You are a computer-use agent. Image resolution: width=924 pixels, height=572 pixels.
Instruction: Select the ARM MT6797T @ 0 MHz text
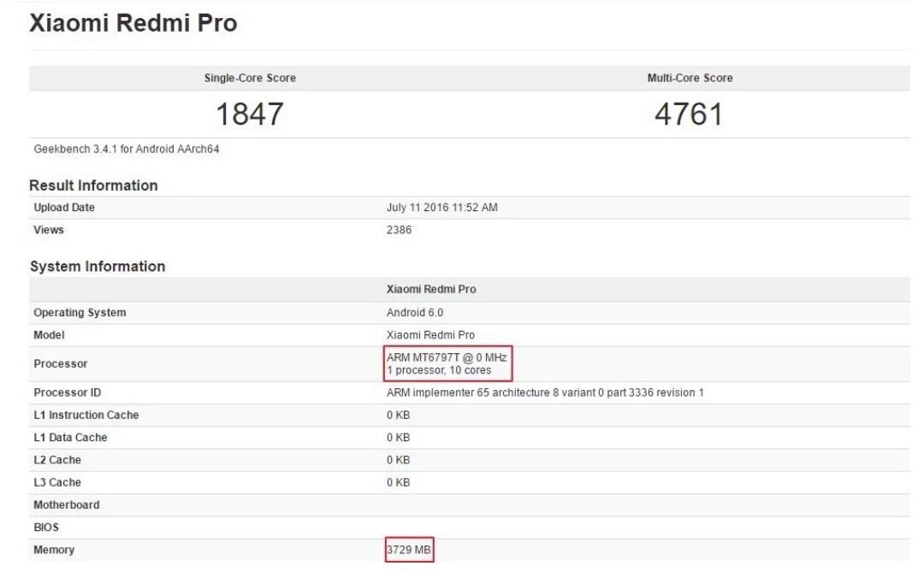447,357
